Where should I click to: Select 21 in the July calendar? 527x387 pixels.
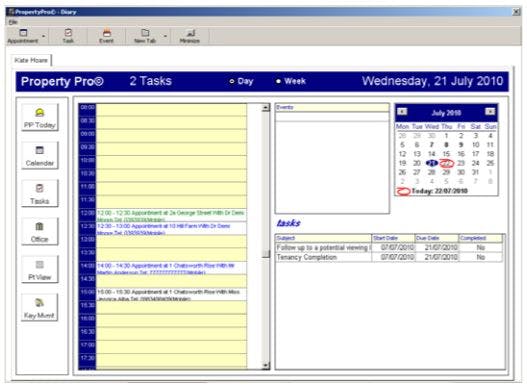(x=432, y=163)
